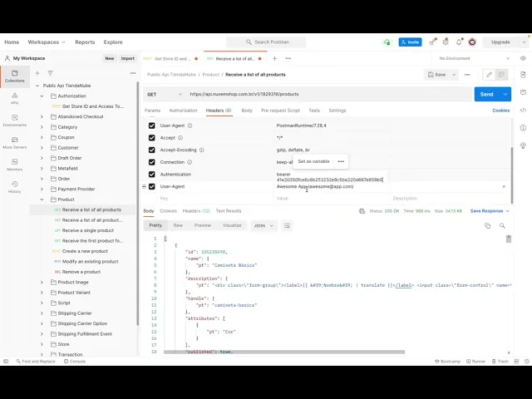Open Create a new product request
532x399 pixels.
[85, 251]
